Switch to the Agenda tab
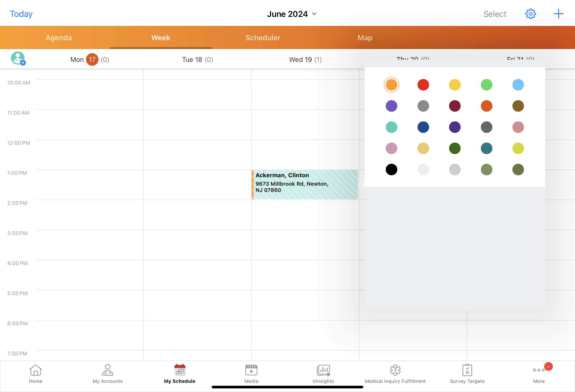The image size is (575, 392). (x=59, y=38)
